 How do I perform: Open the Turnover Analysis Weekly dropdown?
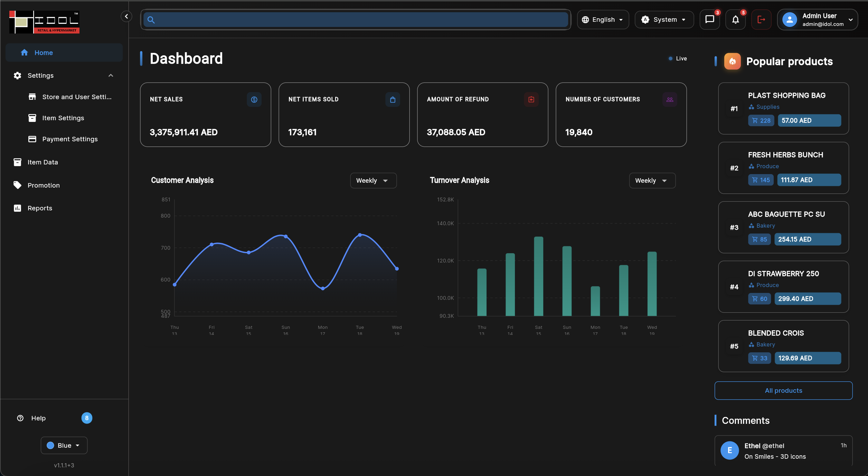coord(652,181)
